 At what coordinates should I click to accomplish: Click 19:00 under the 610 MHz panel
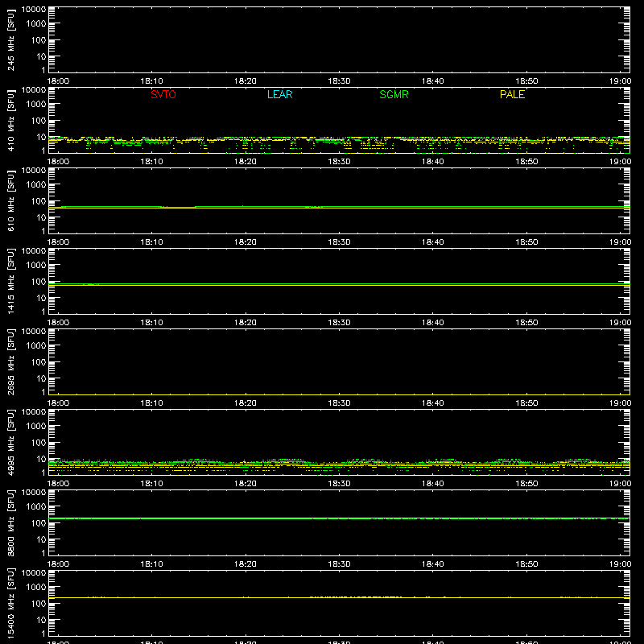[x=620, y=242]
